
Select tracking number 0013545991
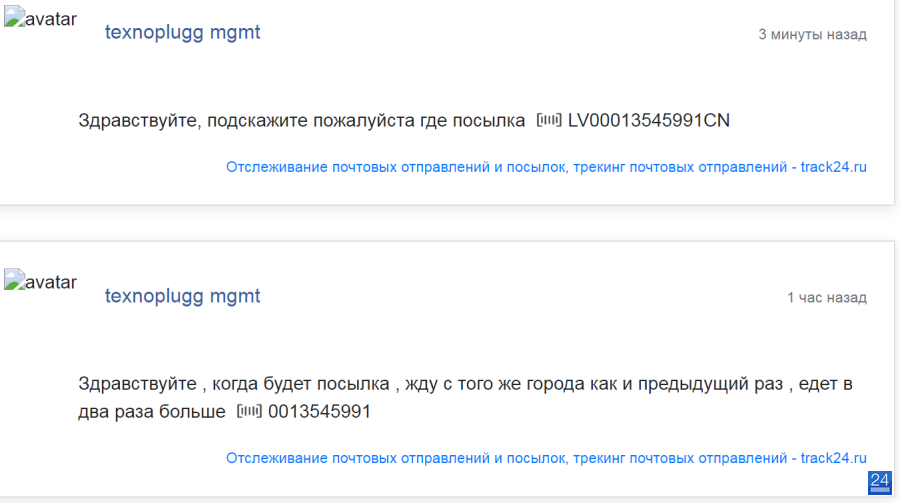(x=319, y=412)
